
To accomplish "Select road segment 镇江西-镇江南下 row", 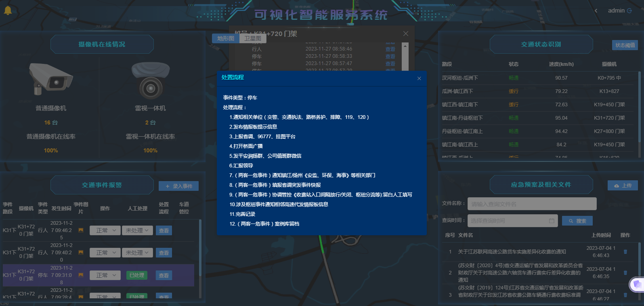I will tap(538, 104).
